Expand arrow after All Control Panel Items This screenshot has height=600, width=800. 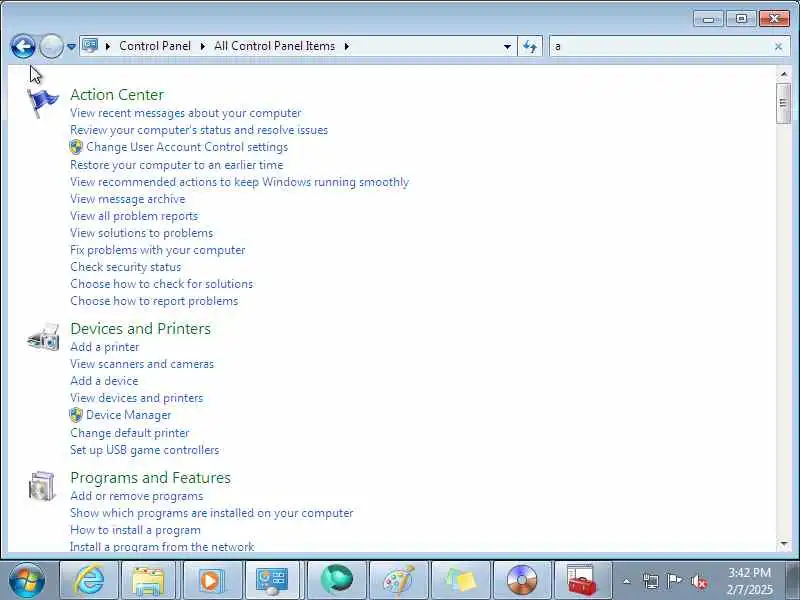(347, 46)
